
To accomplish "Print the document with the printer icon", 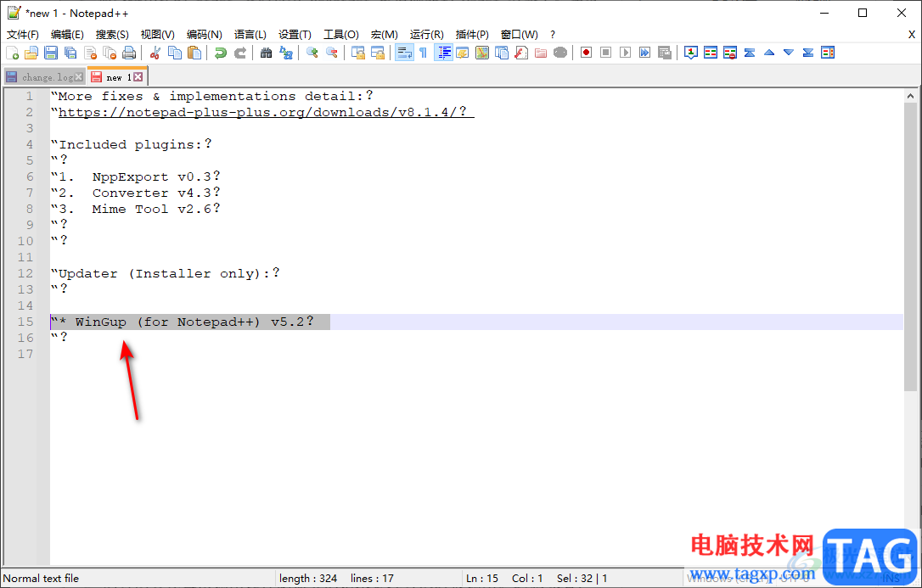I will pos(129,53).
